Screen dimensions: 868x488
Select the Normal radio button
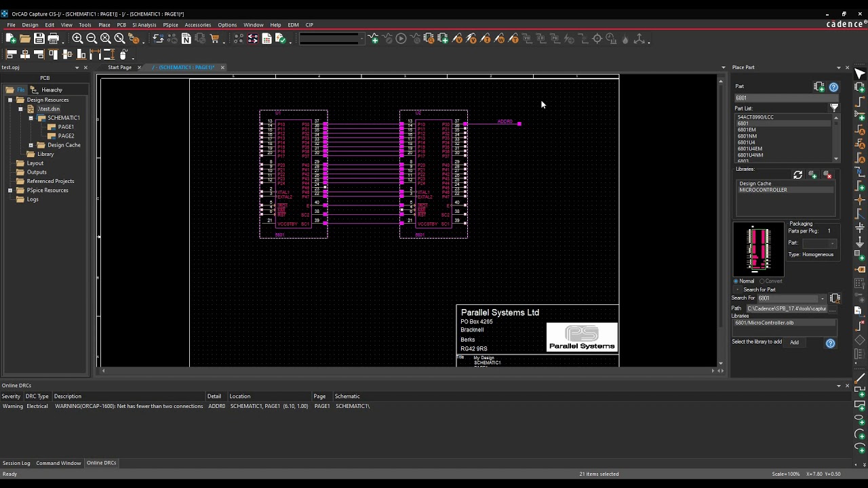coord(736,281)
